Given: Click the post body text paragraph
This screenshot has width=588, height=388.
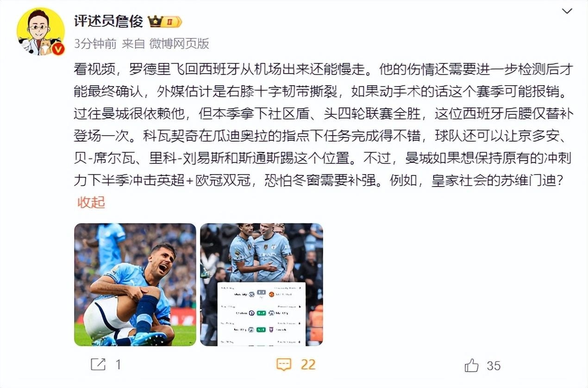Looking at the screenshot, I should (x=324, y=125).
